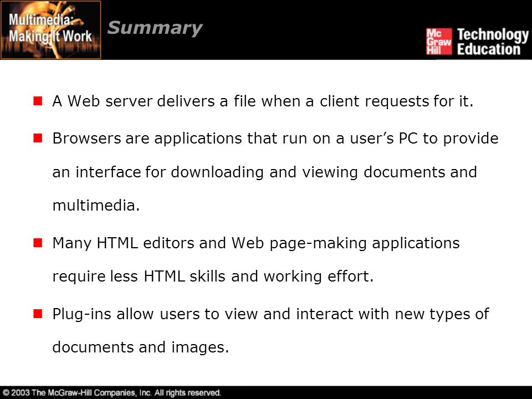Click the Technology Education wordmark
532x399 pixels.
pos(492,42)
